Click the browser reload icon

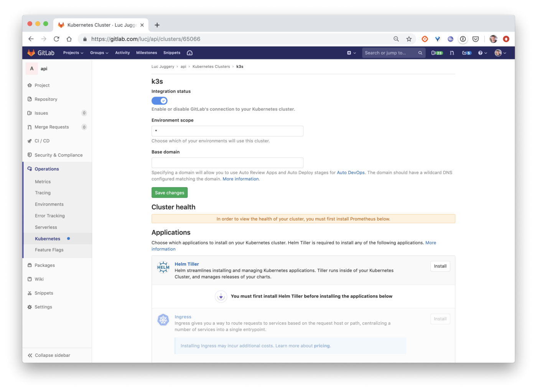pos(56,39)
